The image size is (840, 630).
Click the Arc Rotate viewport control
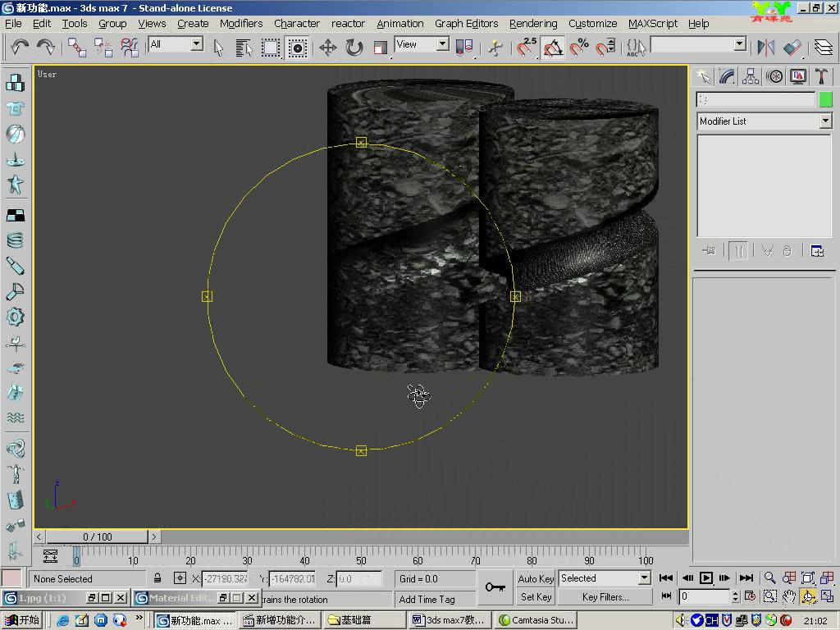tap(808, 596)
